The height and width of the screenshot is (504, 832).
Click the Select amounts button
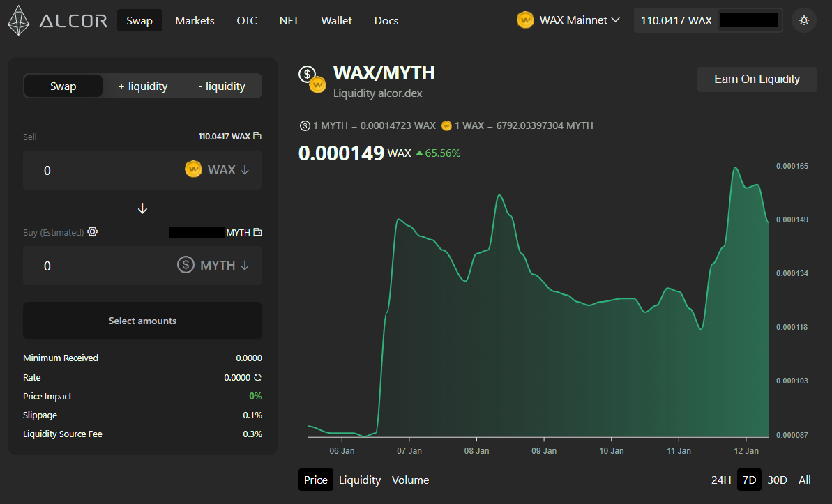[142, 321]
